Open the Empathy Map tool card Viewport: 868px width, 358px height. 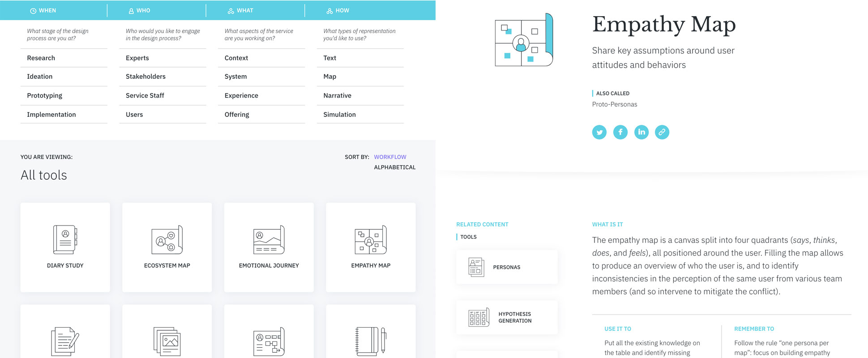(x=371, y=247)
